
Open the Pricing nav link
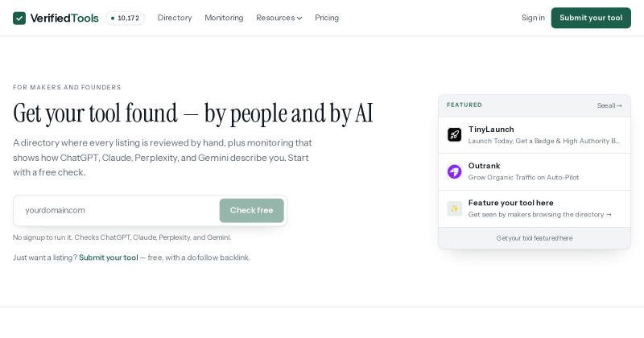tap(327, 18)
